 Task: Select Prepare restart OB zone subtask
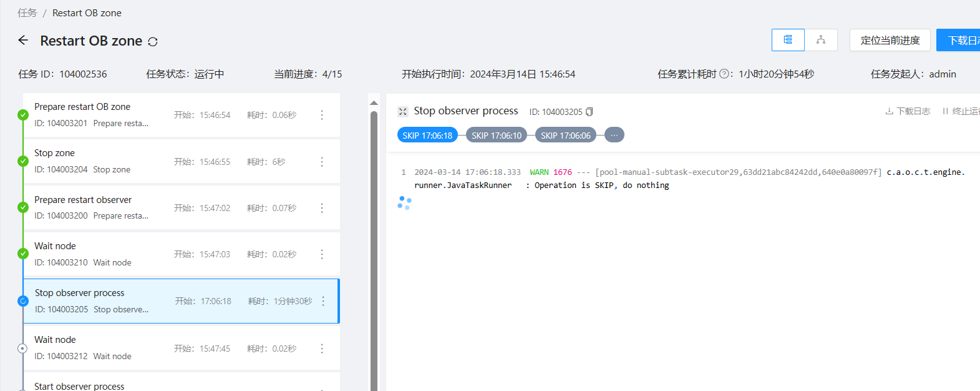tap(182, 115)
